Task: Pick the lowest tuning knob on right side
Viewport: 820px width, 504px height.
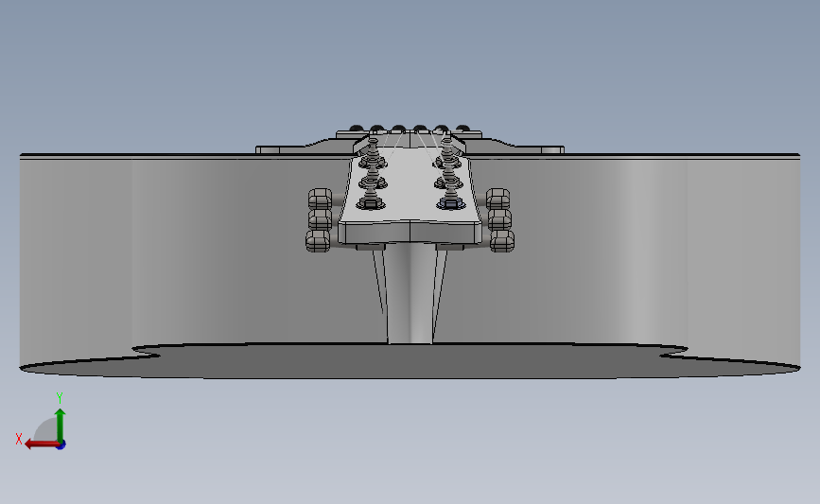Action: click(x=502, y=241)
